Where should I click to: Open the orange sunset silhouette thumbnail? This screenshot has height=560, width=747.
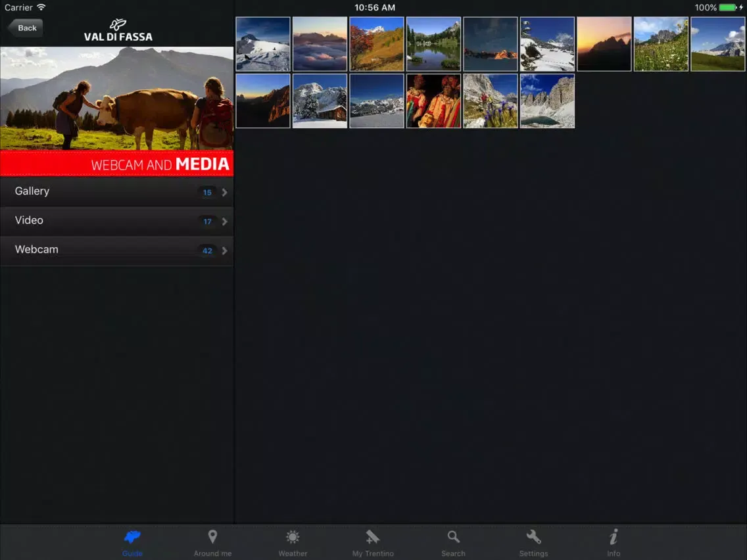[x=604, y=44]
